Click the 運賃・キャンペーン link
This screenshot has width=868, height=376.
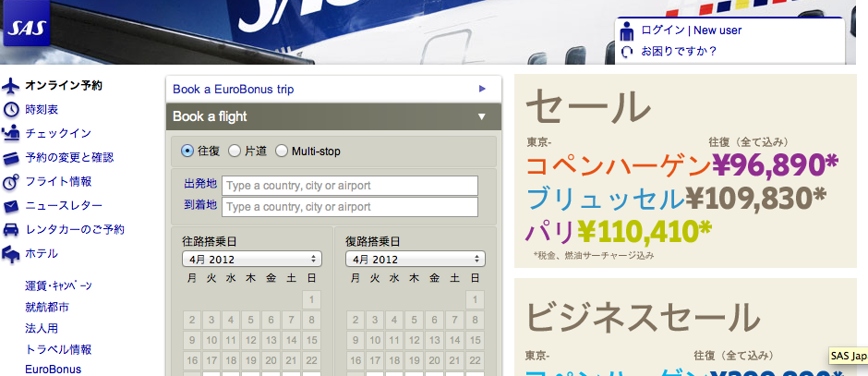pos(58,286)
